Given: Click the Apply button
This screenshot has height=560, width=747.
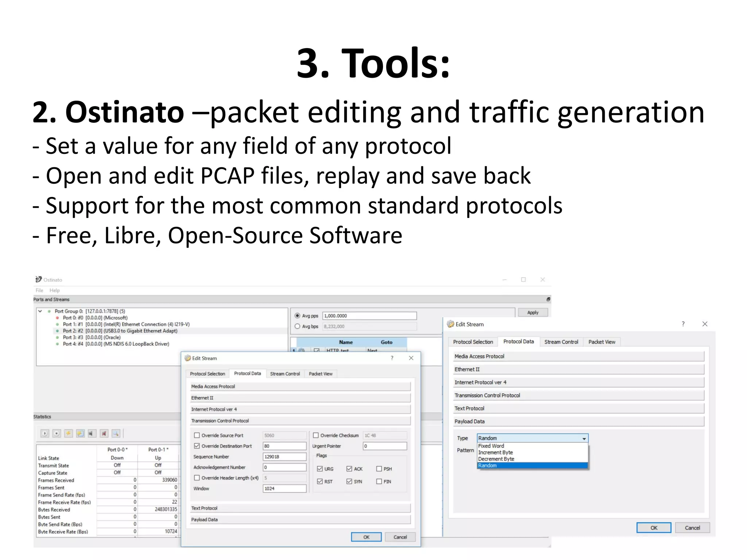Looking at the screenshot, I should pyautogui.click(x=533, y=312).
